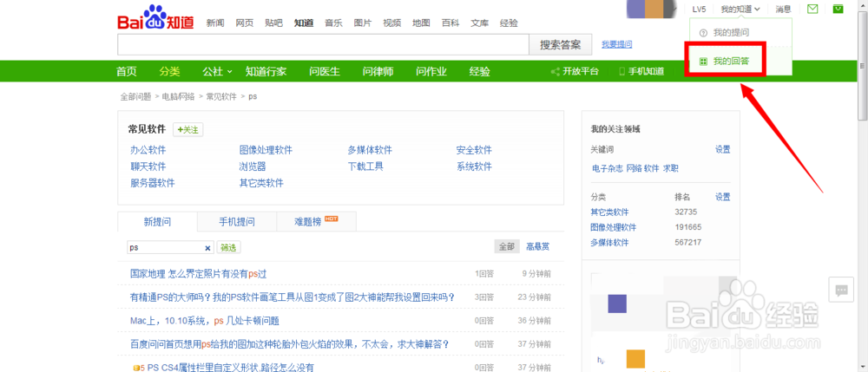Click 设置 next to 排名

point(722,197)
